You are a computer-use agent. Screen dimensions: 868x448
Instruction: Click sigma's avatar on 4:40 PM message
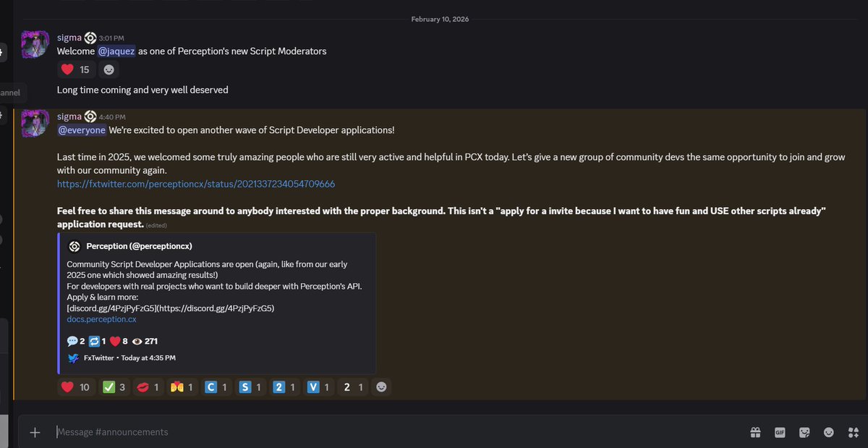[35, 123]
